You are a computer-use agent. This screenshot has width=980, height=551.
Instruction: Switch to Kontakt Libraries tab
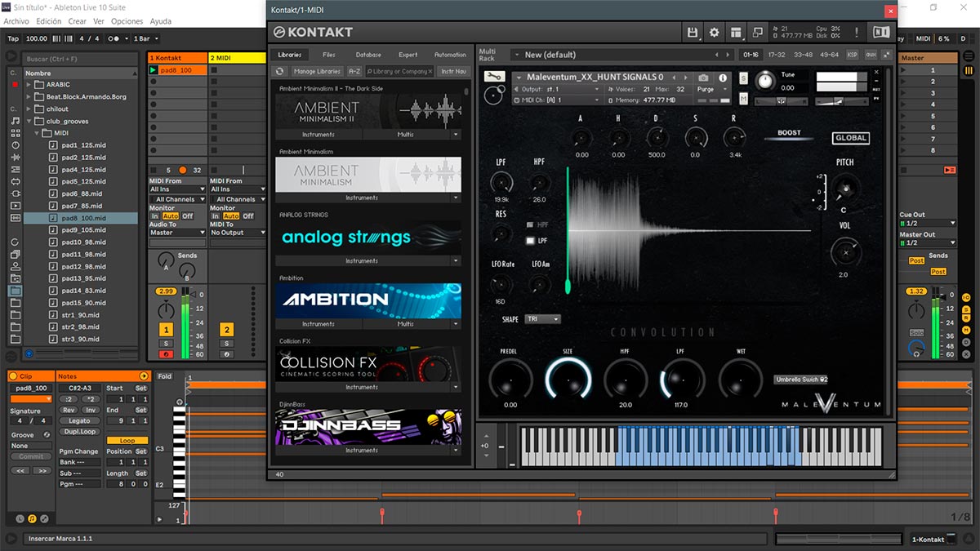point(290,55)
